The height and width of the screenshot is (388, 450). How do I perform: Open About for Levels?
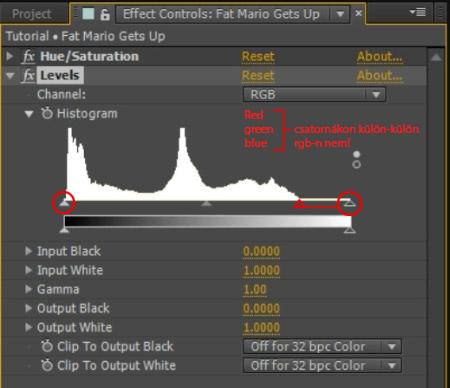pos(379,76)
